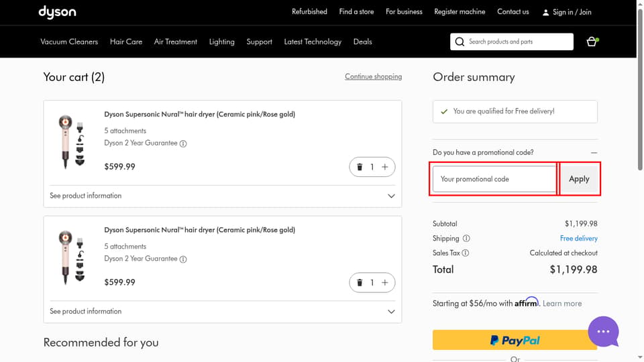The image size is (644, 362).
Task: Open the Shipping info icon
Action: pyautogui.click(x=467, y=239)
